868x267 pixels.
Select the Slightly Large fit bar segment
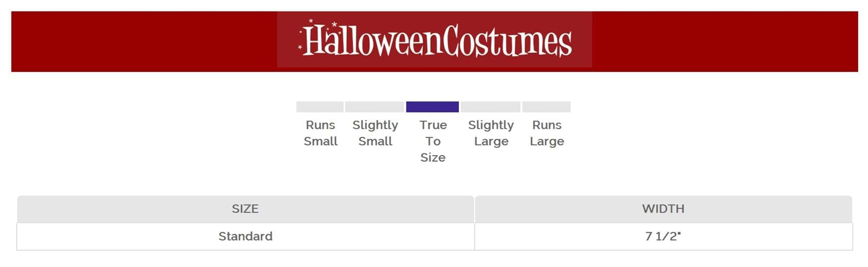[x=491, y=107]
